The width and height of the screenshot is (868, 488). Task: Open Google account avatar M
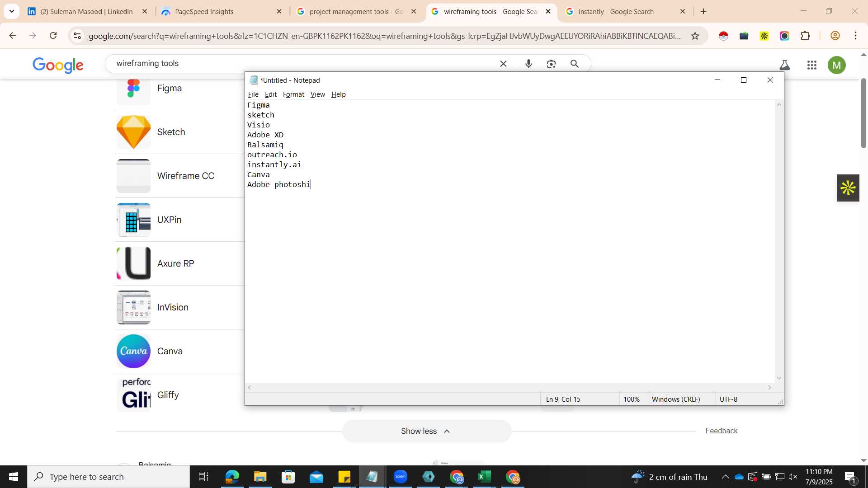coord(836,65)
